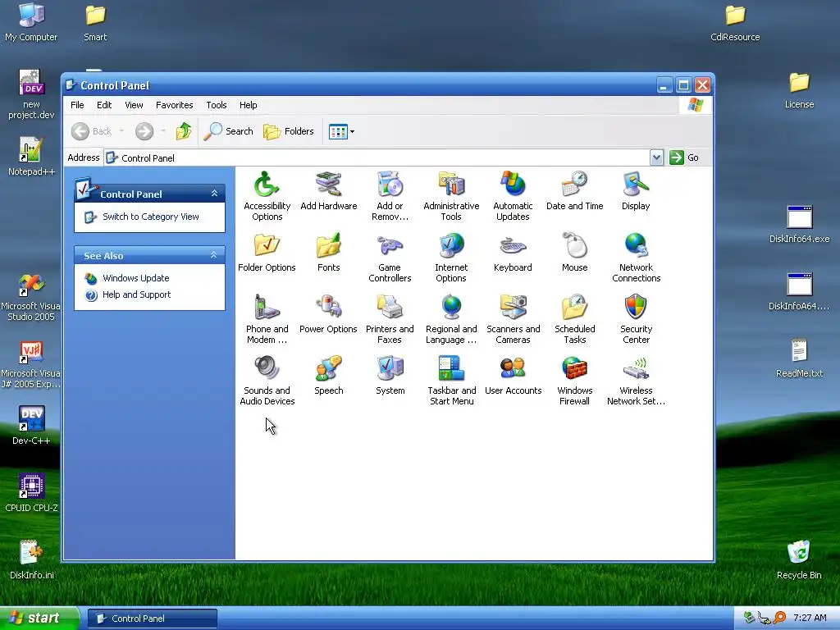Open Wireless Network Setup wizard
Screen dimensions: 840x630
click(x=636, y=381)
